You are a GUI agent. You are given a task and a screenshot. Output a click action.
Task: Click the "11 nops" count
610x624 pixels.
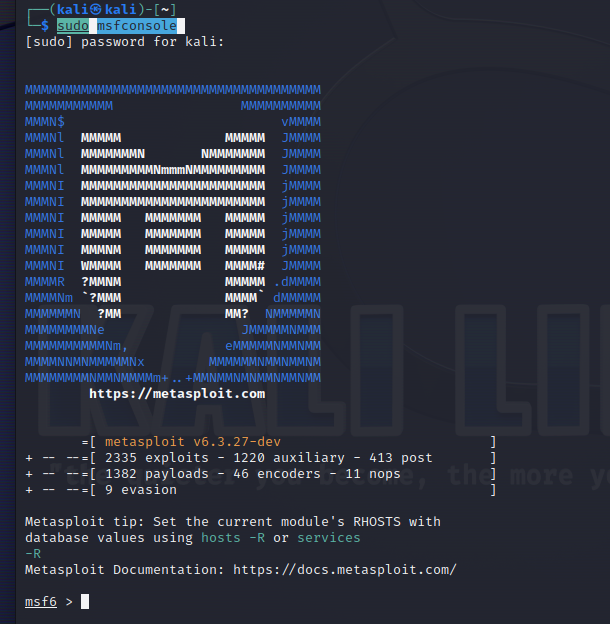pyautogui.click(x=372, y=473)
